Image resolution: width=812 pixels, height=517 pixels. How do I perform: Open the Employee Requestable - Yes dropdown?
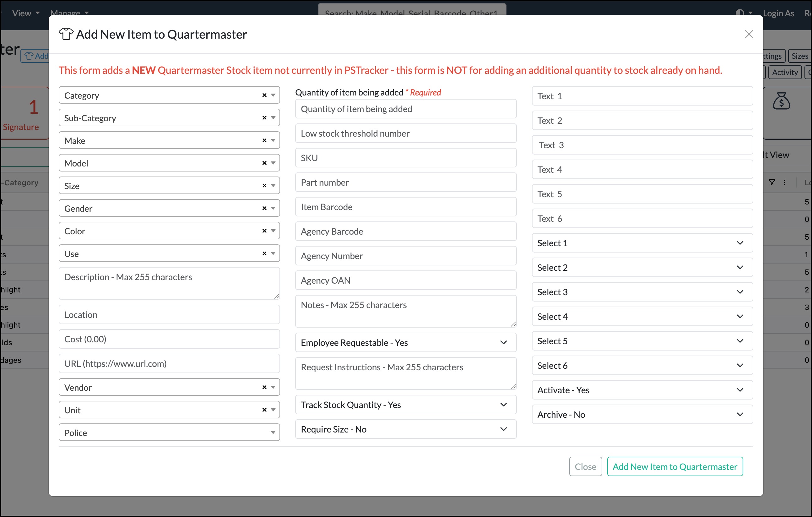[x=406, y=343]
